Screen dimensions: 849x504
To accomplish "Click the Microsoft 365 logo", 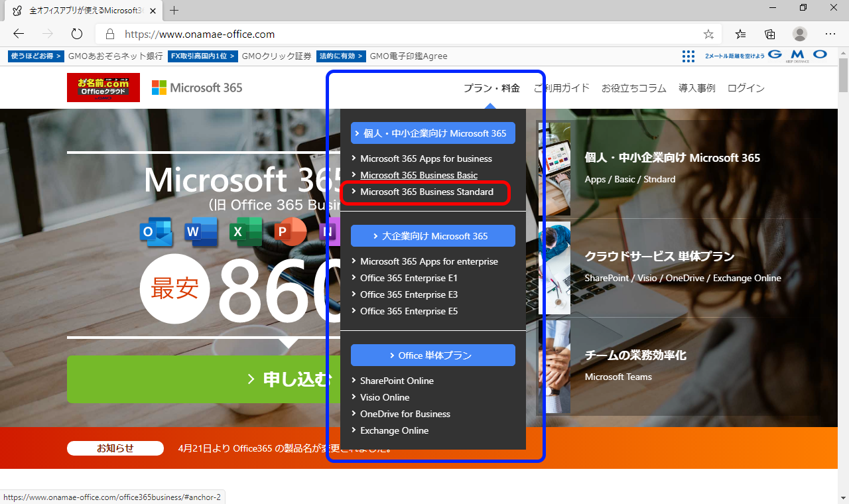I will point(197,88).
